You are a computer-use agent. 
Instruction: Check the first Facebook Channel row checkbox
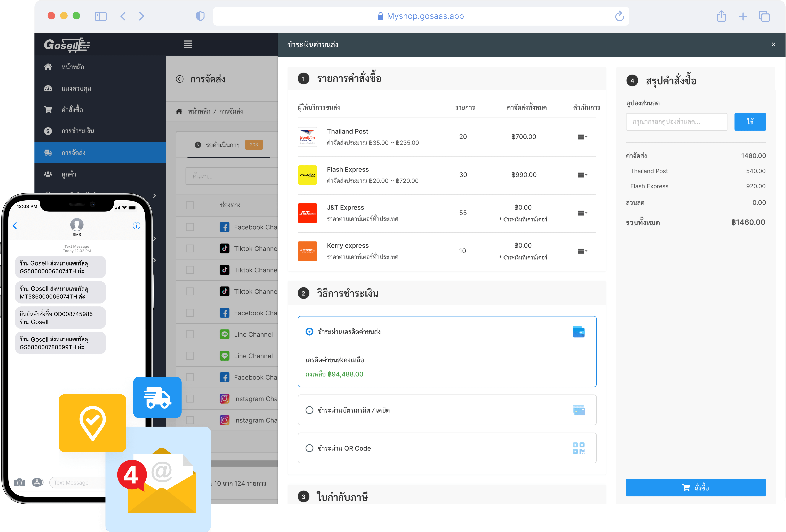point(190,227)
